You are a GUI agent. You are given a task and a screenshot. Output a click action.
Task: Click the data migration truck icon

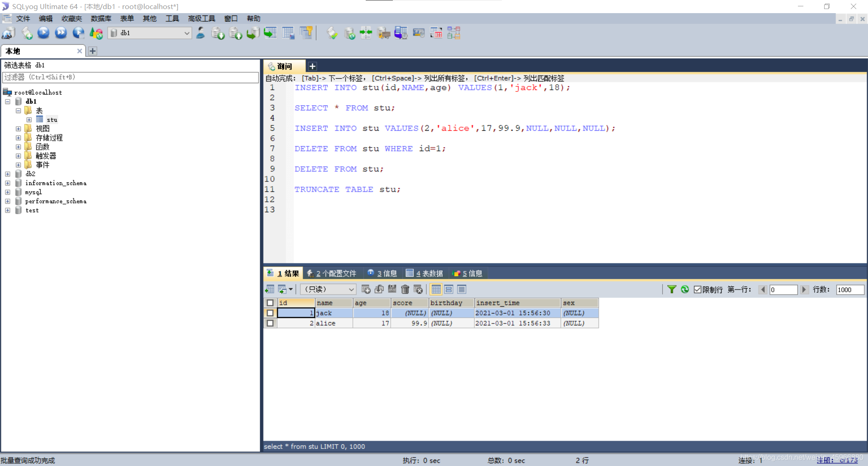[384, 33]
